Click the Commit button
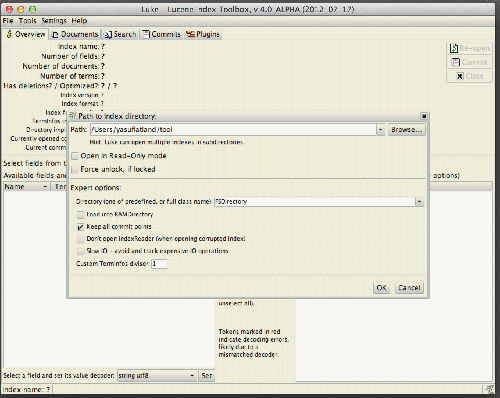Image resolution: width=500 pixels, height=398 pixels. point(469,62)
